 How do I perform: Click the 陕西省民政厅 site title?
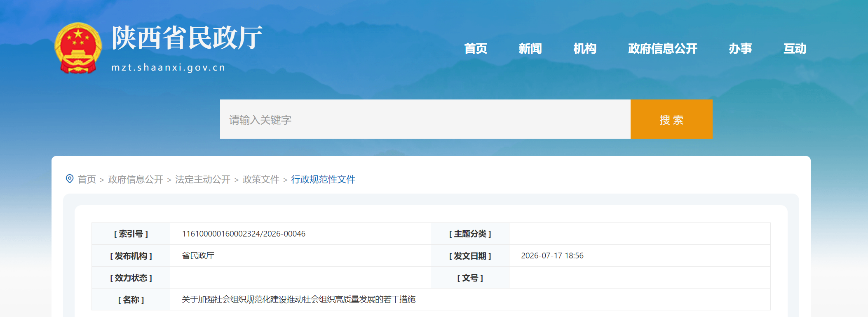[x=187, y=38]
